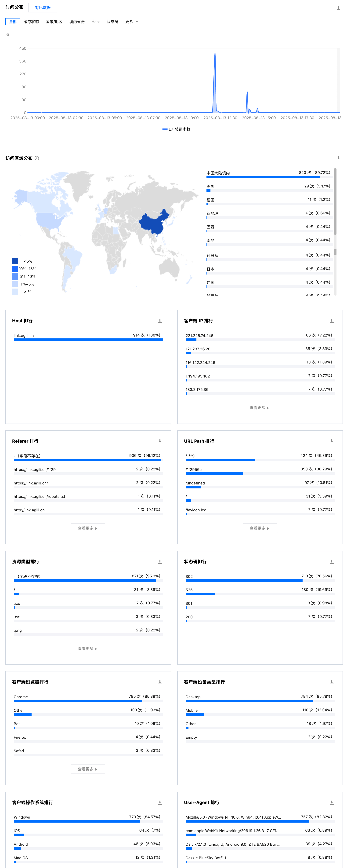Click the Chrome browser row

(88, 698)
